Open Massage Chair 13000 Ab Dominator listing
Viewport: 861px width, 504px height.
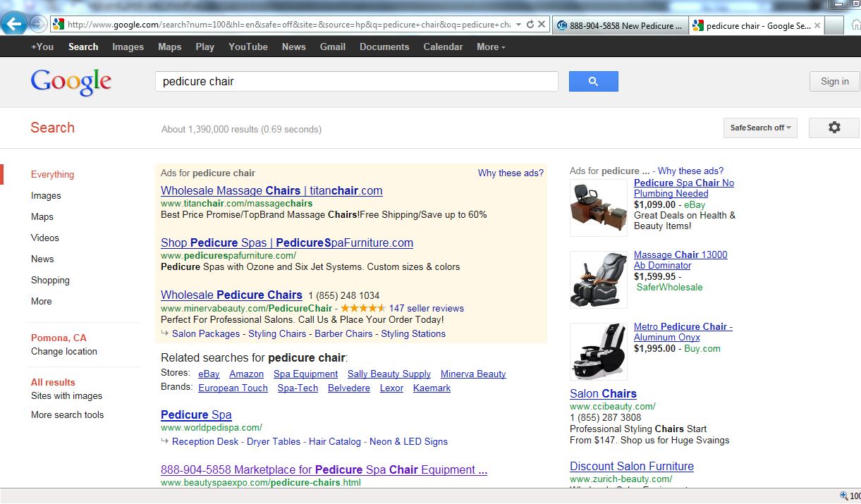(680, 260)
